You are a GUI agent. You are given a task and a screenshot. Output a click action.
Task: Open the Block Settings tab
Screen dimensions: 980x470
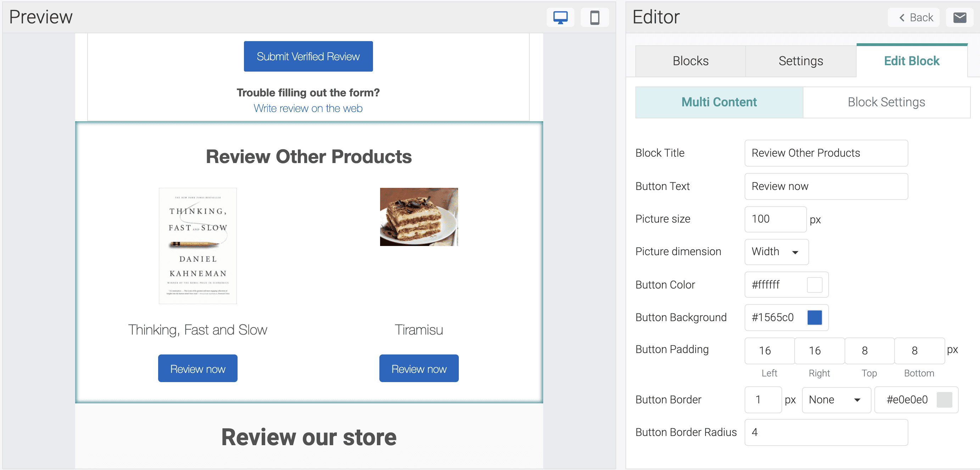coord(886,102)
